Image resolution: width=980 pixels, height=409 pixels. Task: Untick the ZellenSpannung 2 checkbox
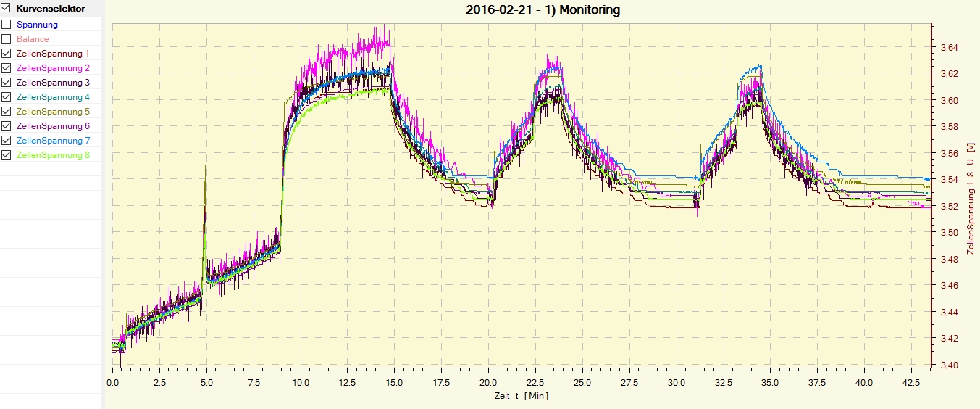tap(7, 68)
